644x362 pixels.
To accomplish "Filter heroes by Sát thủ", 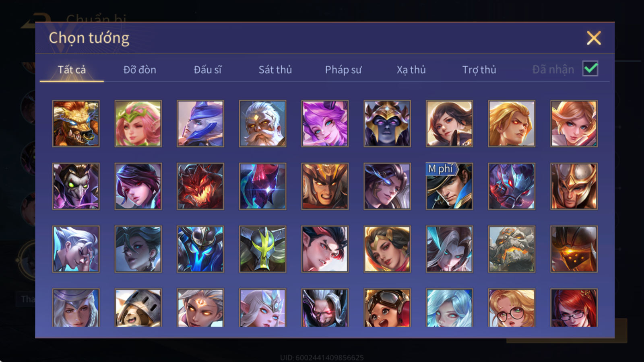I will click(275, 70).
